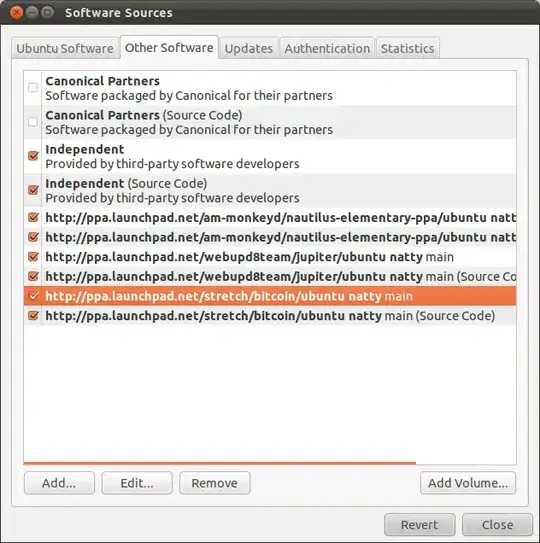Image resolution: width=540 pixels, height=543 pixels.
Task: Remove the selected software source
Action: pos(214,483)
